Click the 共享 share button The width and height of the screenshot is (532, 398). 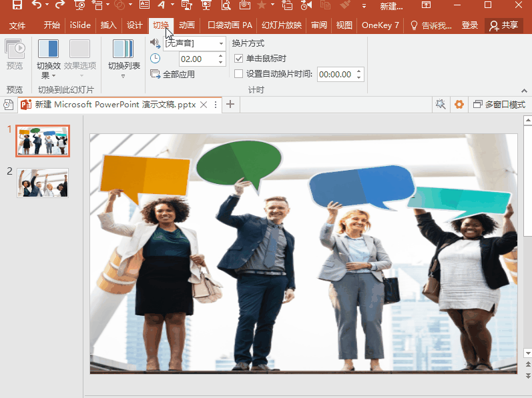pyautogui.click(x=503, y=25)
